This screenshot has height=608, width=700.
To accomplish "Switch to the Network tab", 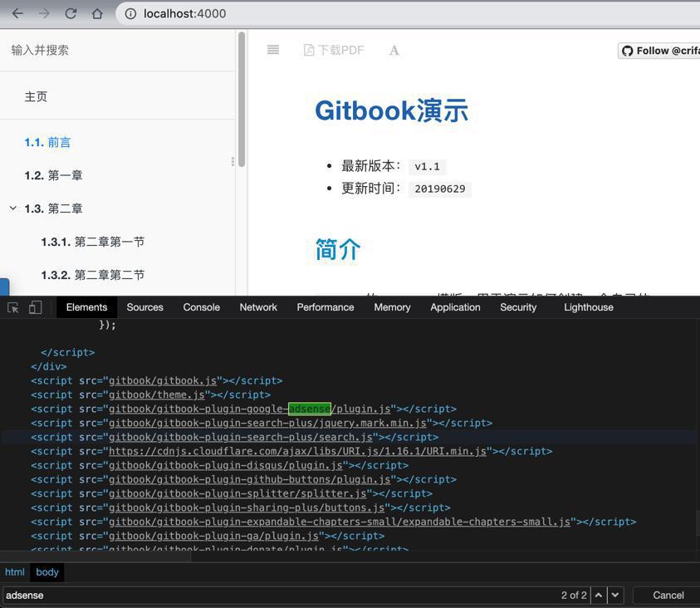I will click(258, 307).
